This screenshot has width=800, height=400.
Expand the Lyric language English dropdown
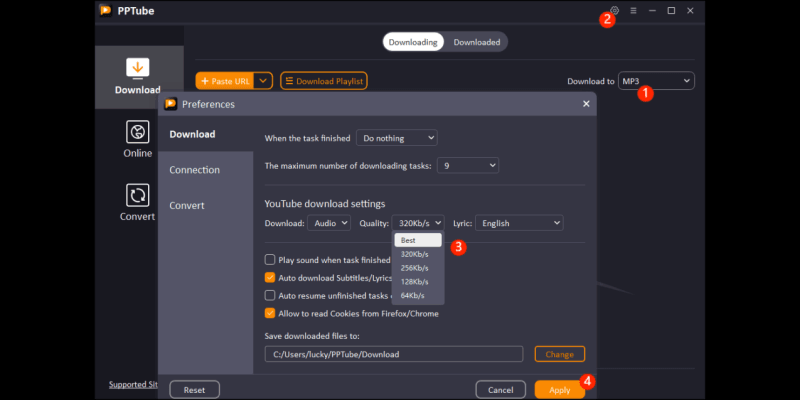click(519, 223)
